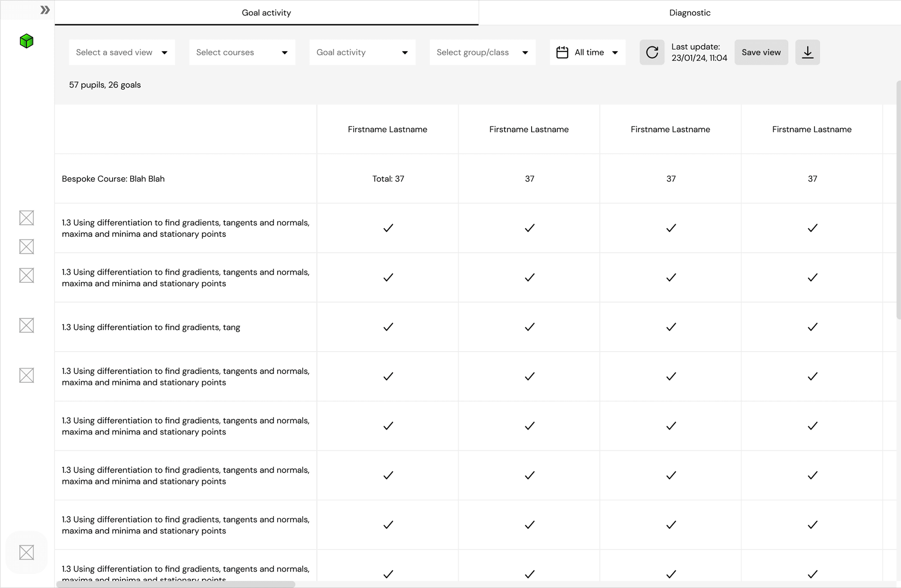The height and width of the screenshot is (588, 901).
Task: Click the third sidebar placeholder icon
Action: click(x=27, y=275)
